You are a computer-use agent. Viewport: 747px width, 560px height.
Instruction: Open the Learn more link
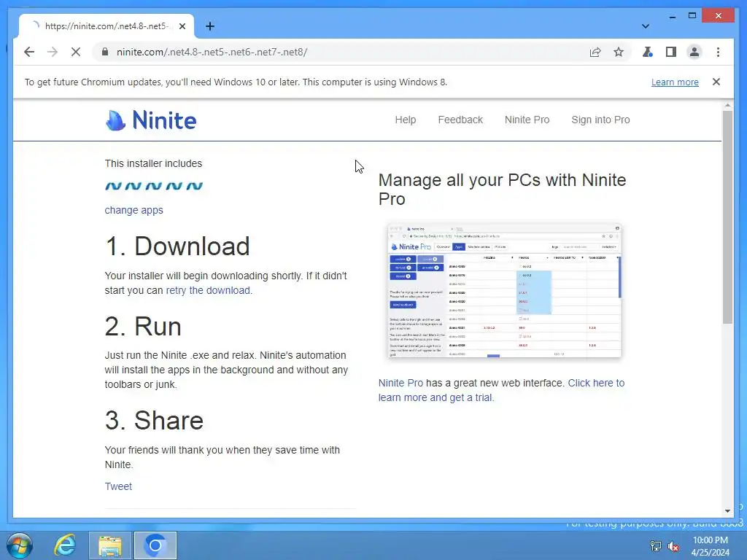pyautogui.click(x=675, y=82)
